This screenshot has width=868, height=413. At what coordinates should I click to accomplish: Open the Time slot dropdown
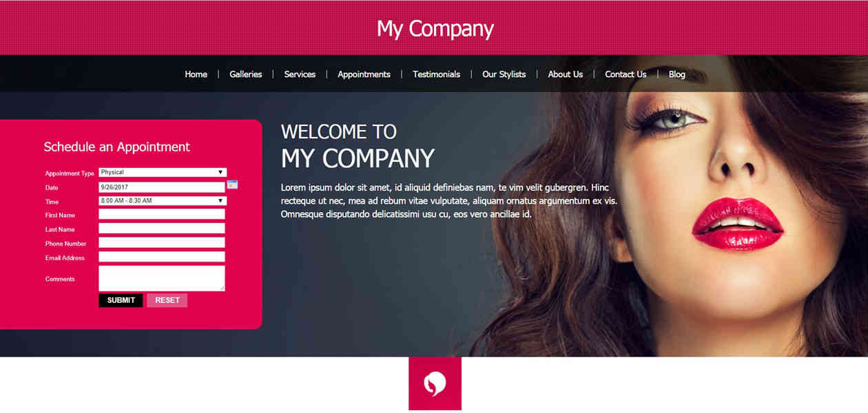tap(163, 201)
